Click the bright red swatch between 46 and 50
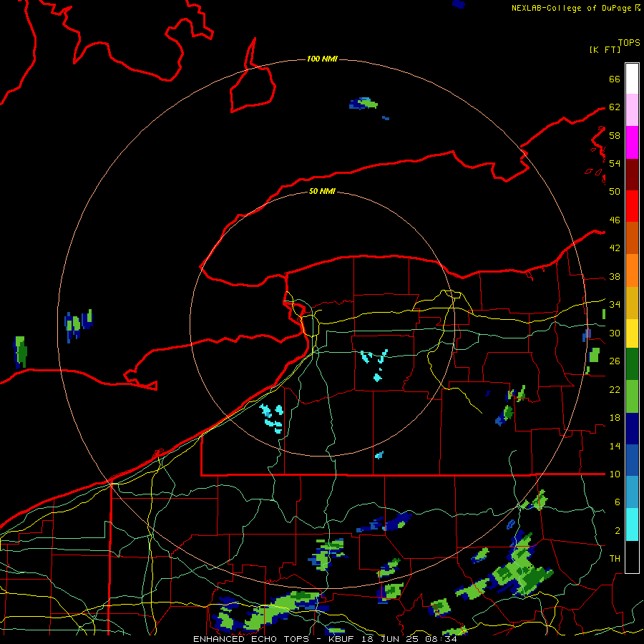Image resolution: width=644 pixels, height=644 pixels. pyautogui.click(x=632, y=206)
